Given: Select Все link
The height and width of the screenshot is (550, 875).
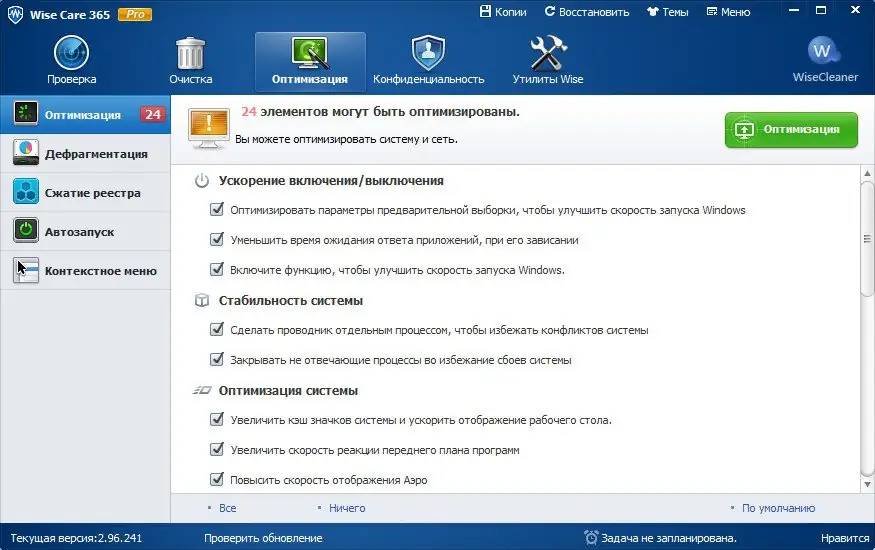Looking at the screenshot, I should coord(227,508).
